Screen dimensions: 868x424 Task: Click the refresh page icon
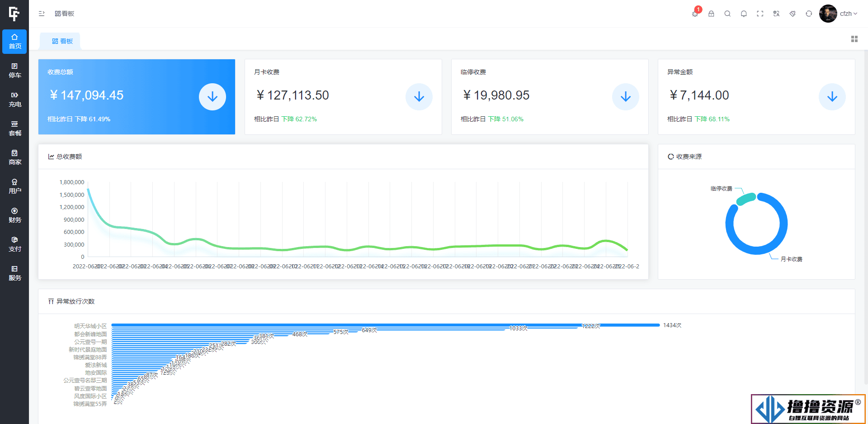[x=809, y=14]
